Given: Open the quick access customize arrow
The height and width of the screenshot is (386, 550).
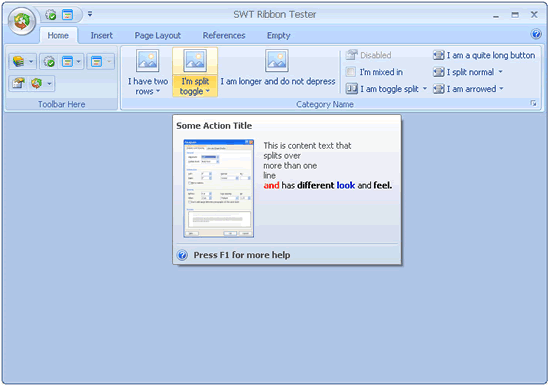Looking at the screenshot, I should click(x=90, y=14).
